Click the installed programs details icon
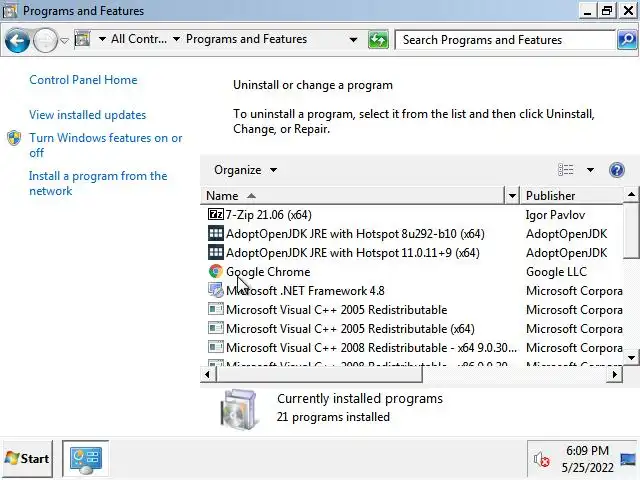The image size is (640, 480). (240, 409)
